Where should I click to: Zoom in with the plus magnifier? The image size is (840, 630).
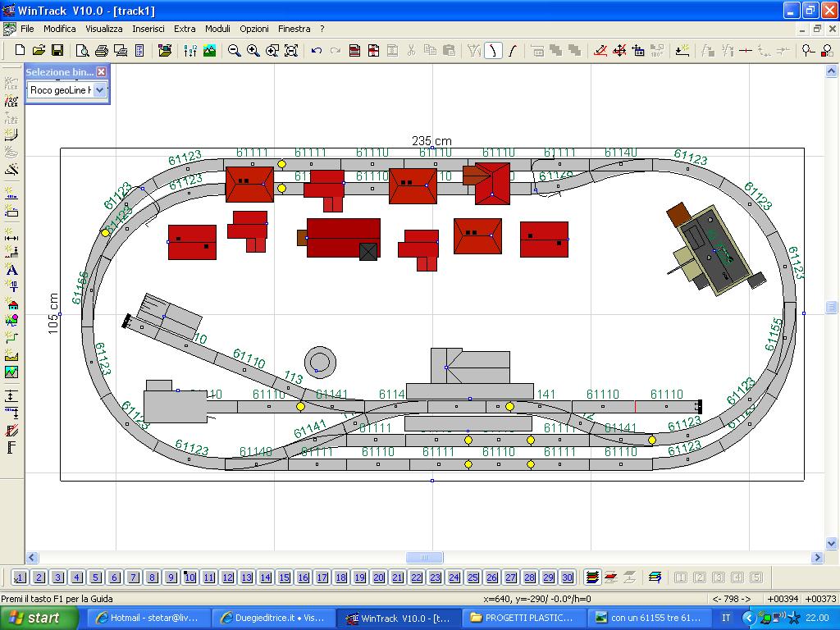pos(253,50)
